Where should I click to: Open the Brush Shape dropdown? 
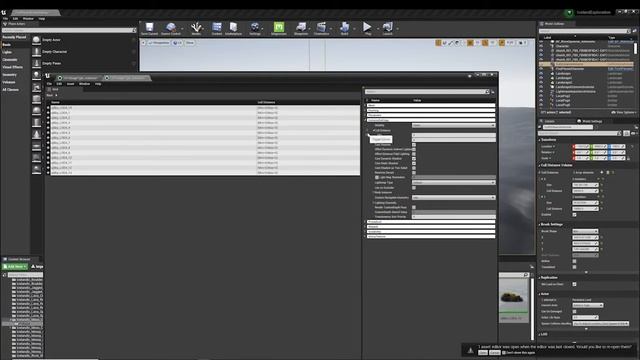tap(585, 231)
